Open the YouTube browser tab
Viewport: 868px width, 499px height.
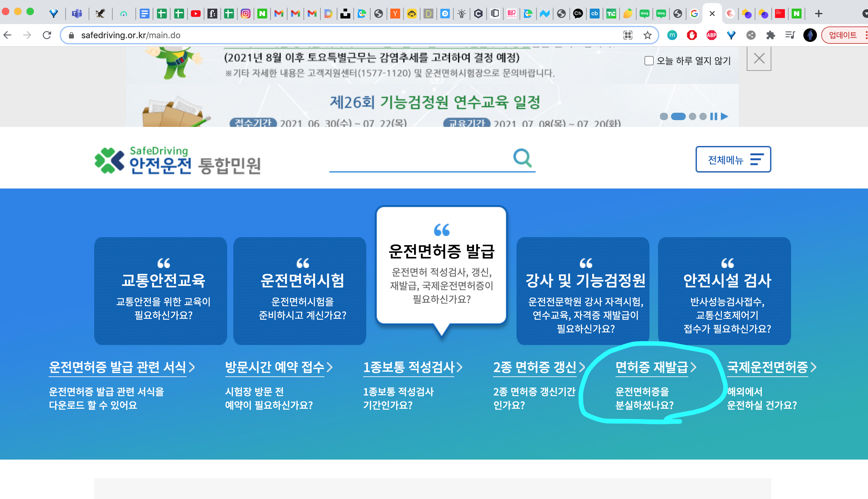coord(195,14)
